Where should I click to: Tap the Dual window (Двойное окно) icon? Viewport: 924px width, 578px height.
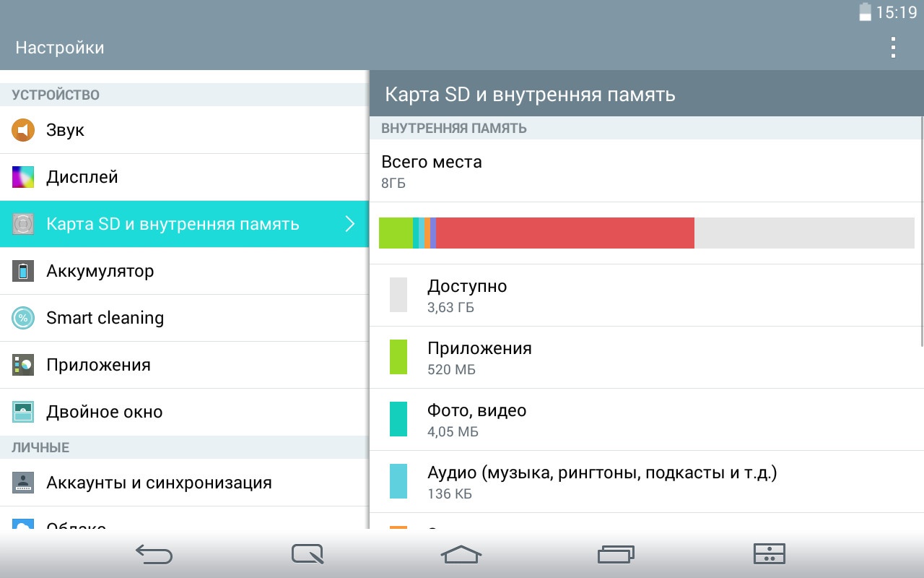tap(23, 412)
